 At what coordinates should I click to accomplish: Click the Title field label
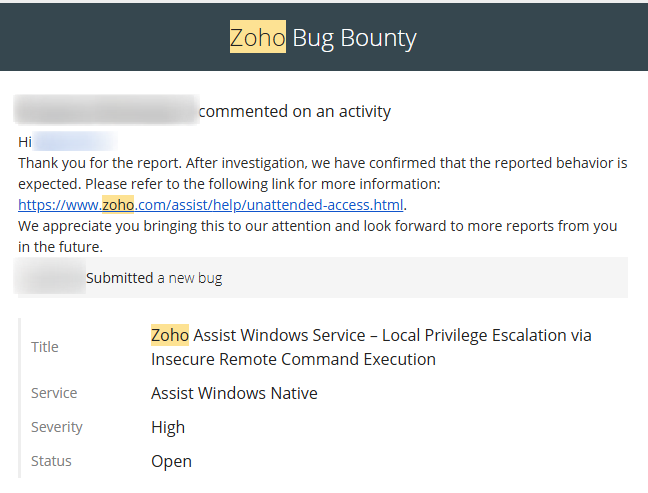click(x=45, y=347)
